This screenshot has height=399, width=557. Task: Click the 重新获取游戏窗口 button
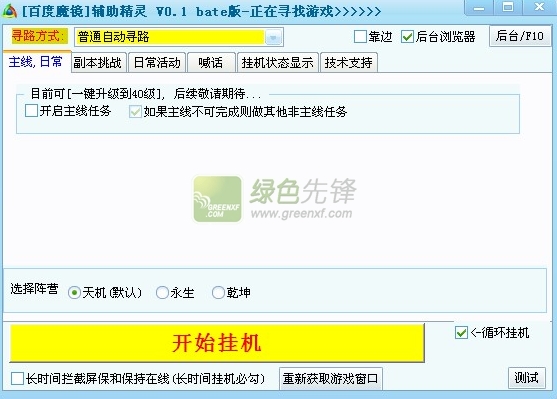coord(331,379)
